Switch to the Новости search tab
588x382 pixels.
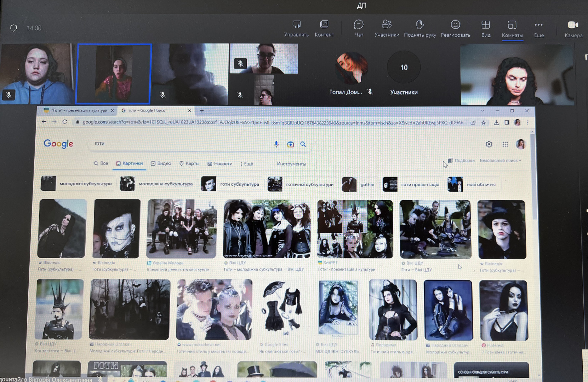(220, 164)
